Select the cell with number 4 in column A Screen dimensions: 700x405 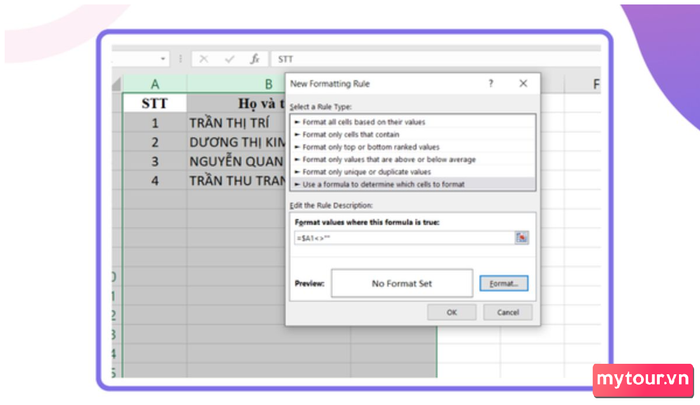pos(155,180)
